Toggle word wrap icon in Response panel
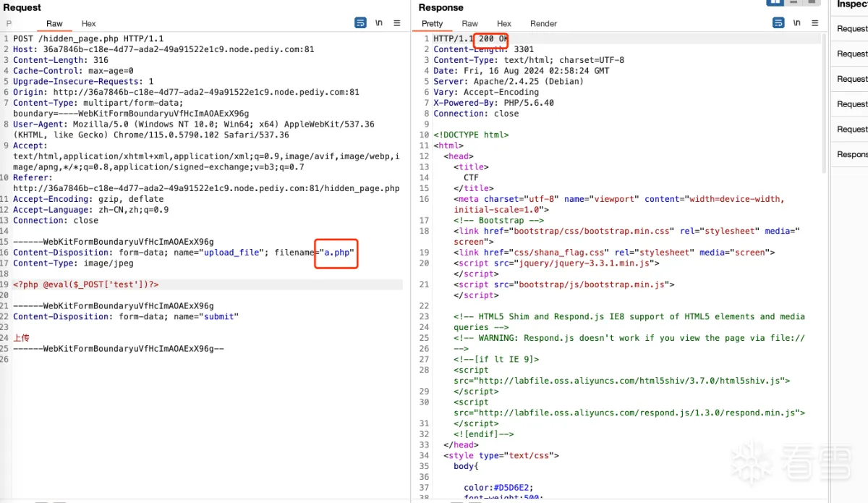 pyautogui.click(x=778, y=23)
